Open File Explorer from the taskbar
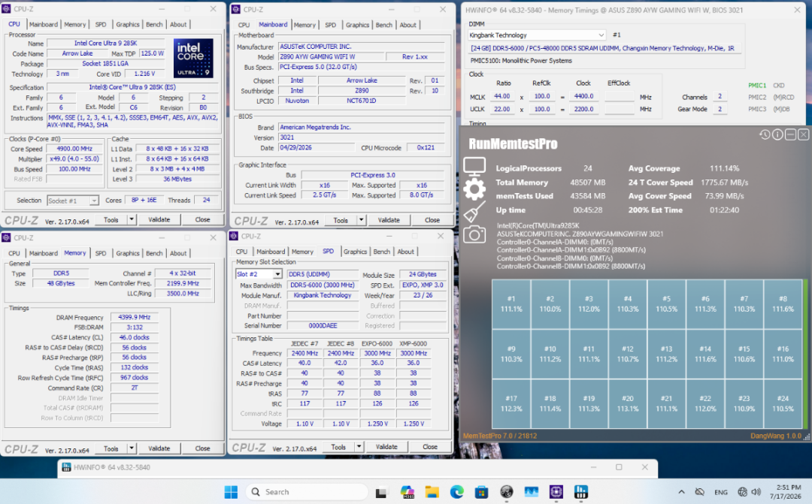This screenshot has width=812, height=504. pyautogui.click(x=432, y=492)
